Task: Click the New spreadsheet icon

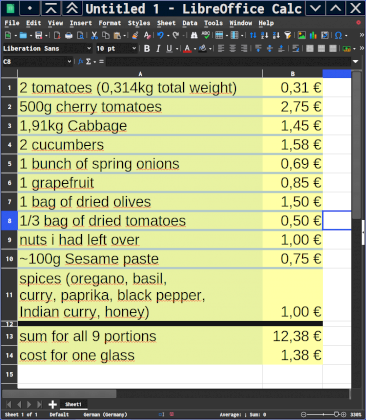Action: [8, 35]
